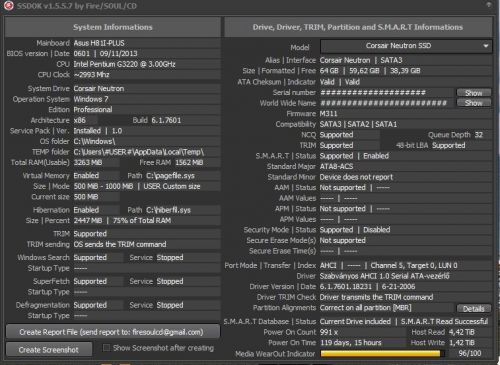Select the CPU Clock ~2993 Mhz value
This screenshot has width=500, height=365.
pos(91,75)
